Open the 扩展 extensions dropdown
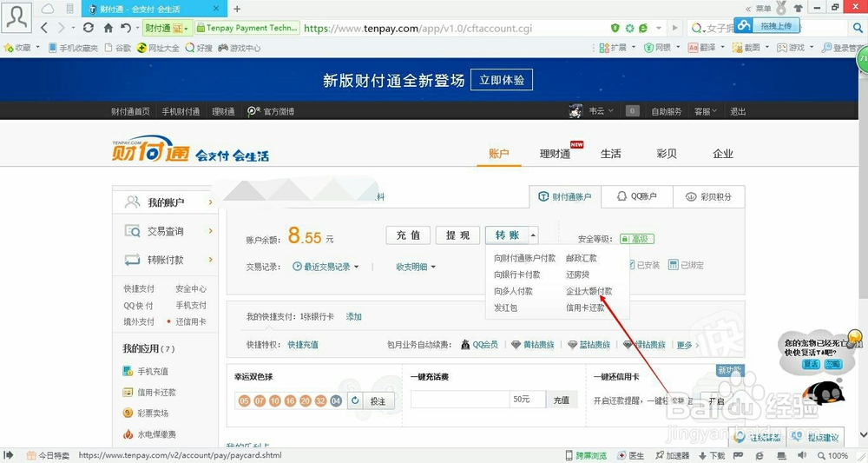The height and width of the screenshot is (463, 868). click(x=616, y=48)
